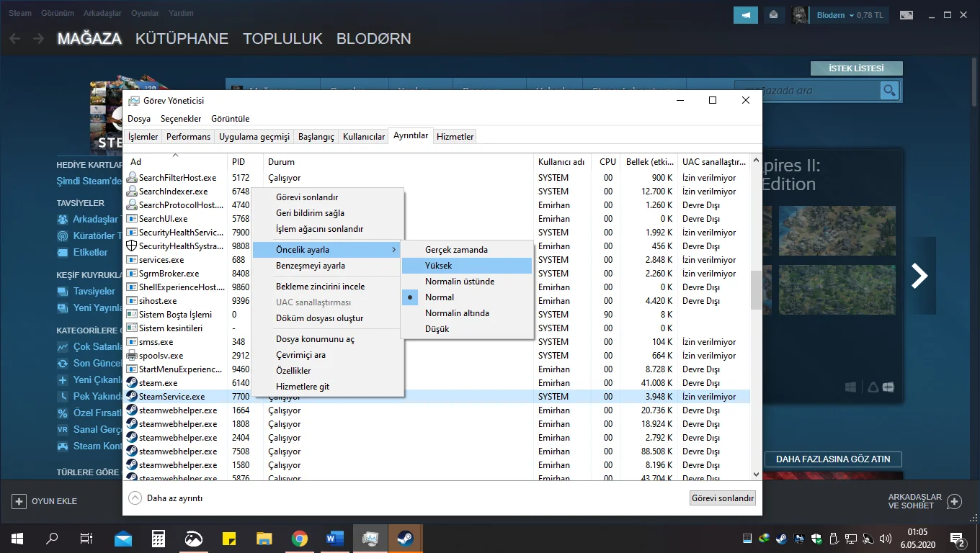The width and height of the screenshot is (980, 553).
Task: Open the Steam inbox envelope icon
Action: [773, 14]
